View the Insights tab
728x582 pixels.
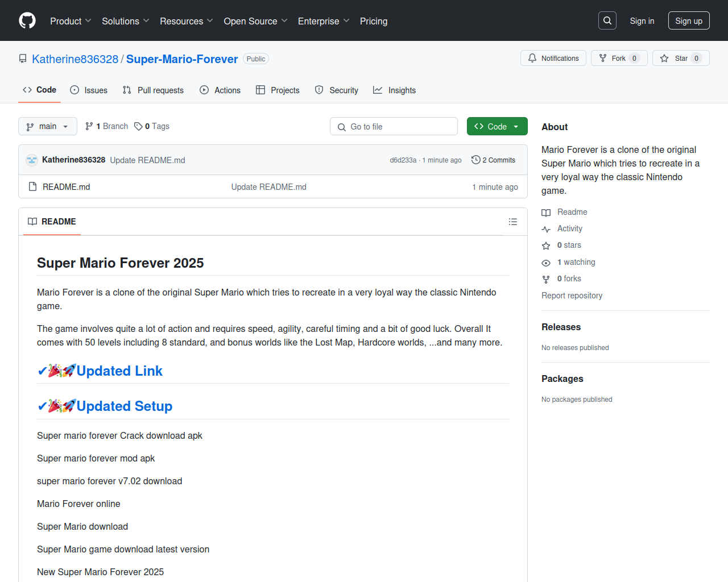pyautogui.click(x=395, y=90)
